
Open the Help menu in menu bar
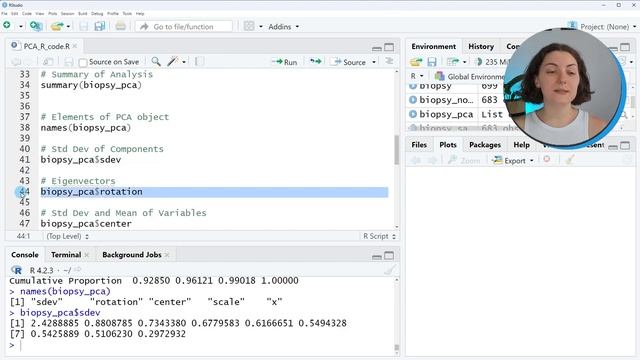tap(140, 13)
